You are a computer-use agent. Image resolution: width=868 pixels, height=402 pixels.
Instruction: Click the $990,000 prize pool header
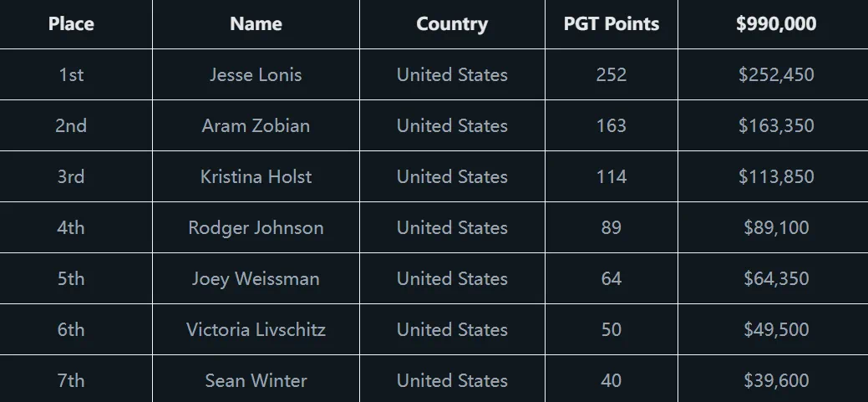click(776, 24)
